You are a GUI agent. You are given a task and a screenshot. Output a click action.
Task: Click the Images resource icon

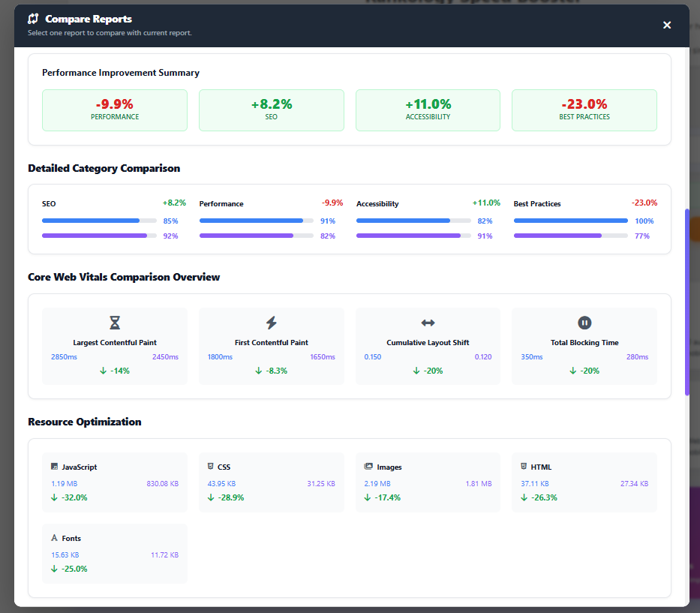click(x=368, y=467)
